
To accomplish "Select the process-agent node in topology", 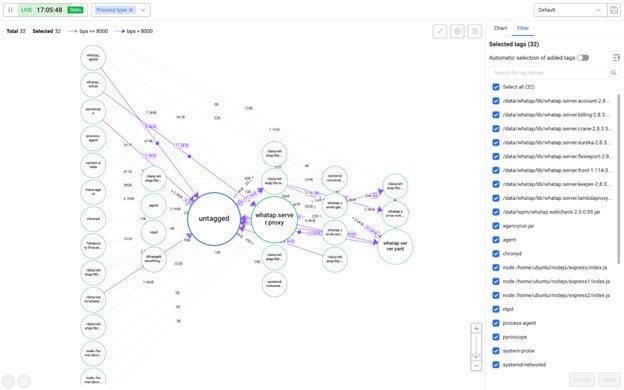I will (x=93, y=138).
